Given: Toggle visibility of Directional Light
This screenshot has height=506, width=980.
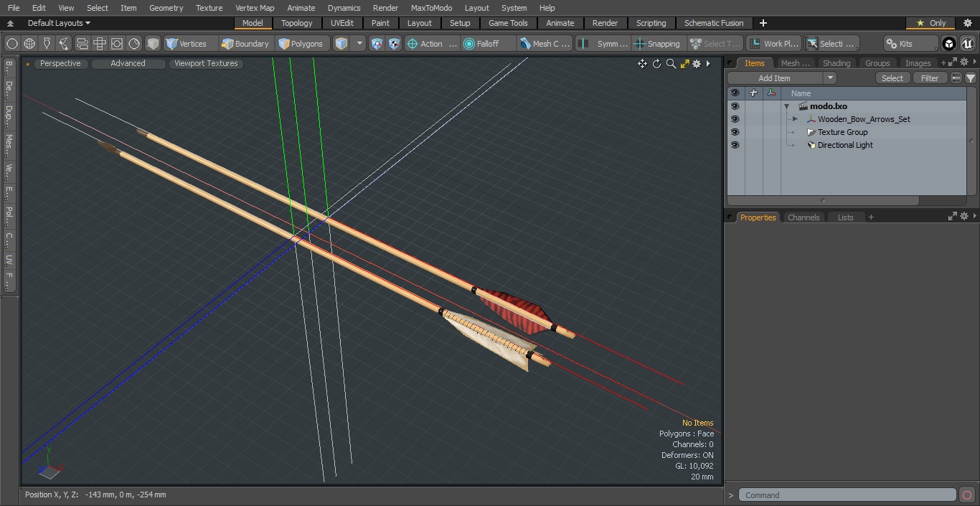Looking at the screenshot, I should (x=735, y=145).
